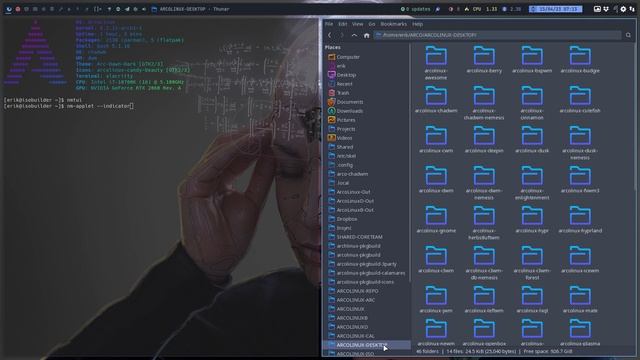Screen dimensions: 640x360
Task: Go back with the left arrow button
Action: coord(330,36)
